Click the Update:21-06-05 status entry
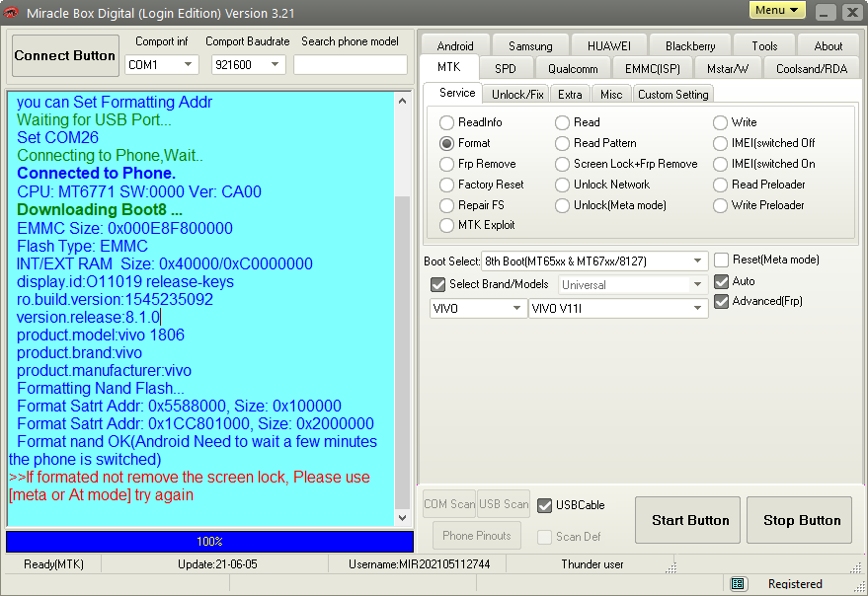868x596 pixels. coord(217,564)
